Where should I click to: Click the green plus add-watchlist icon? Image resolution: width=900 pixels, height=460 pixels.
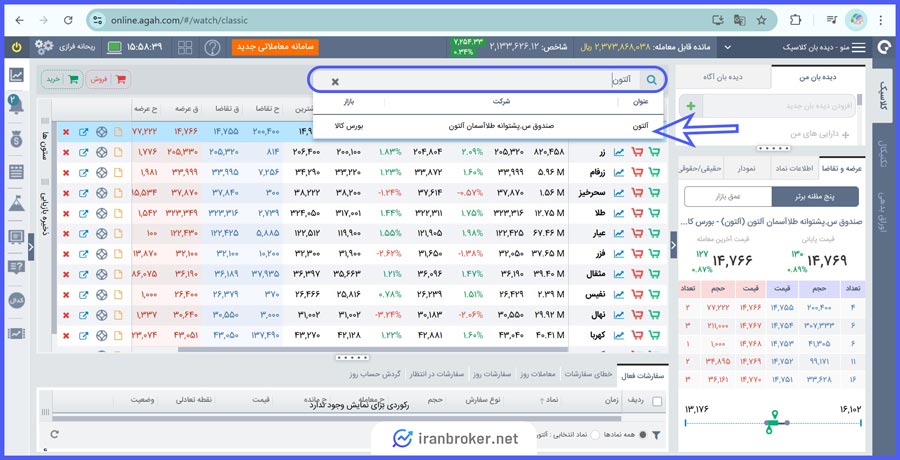point(691,106)
